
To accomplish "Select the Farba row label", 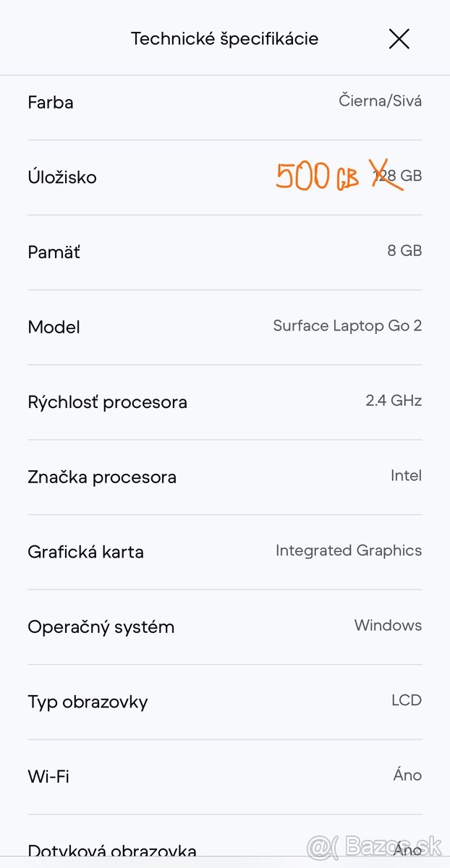I will 51,103.
